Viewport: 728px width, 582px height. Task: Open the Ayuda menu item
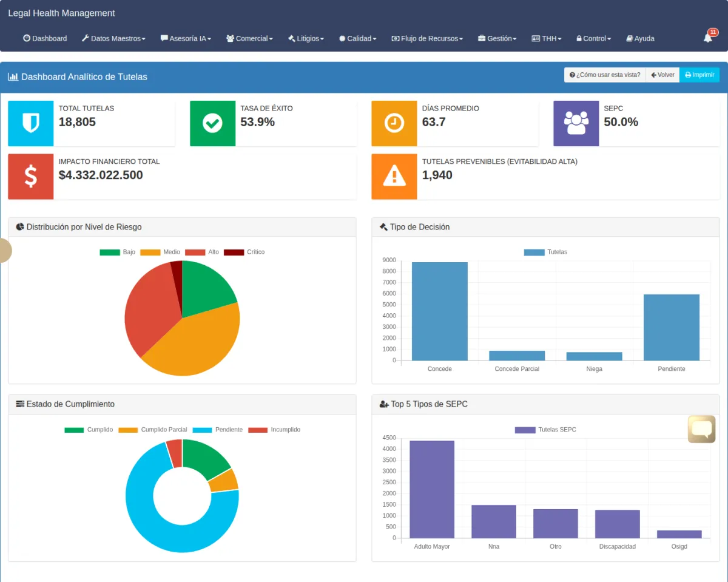pos(640,38)
